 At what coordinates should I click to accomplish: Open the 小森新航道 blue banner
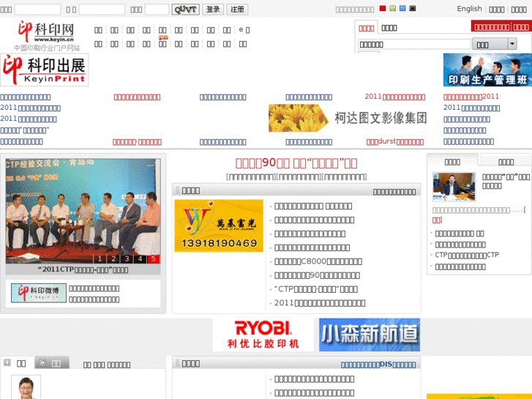[370, 335]
